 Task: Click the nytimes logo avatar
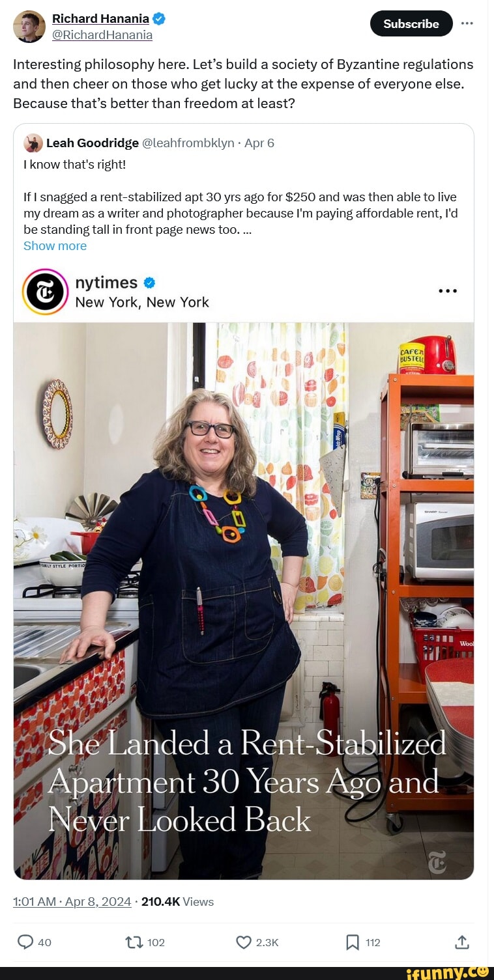point(46,292)
